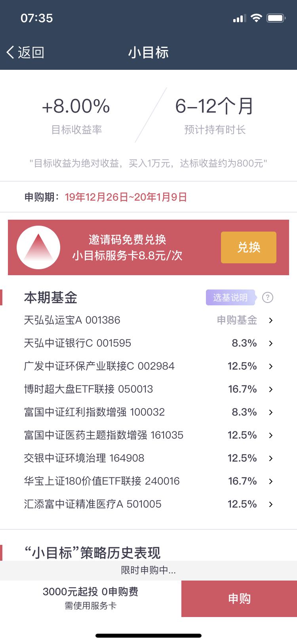Tap the battery indicator icon
Screen dimensions: 297x644
coord(276,18)
